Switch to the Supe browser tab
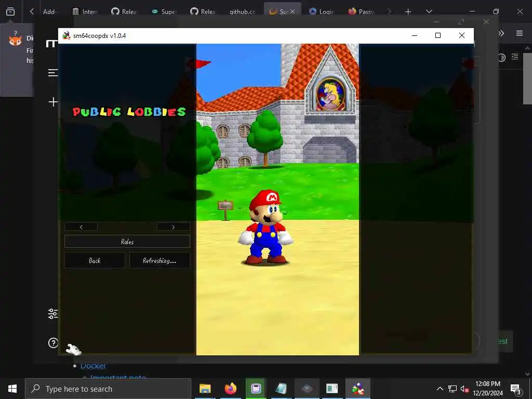The height and width of the screenshot is (399, 532). click(x=164, y=11)
